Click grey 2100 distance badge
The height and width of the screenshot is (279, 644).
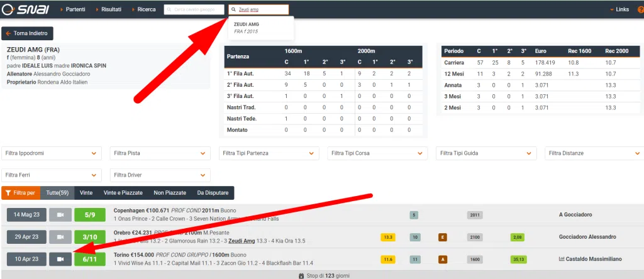tap(475, 237)
